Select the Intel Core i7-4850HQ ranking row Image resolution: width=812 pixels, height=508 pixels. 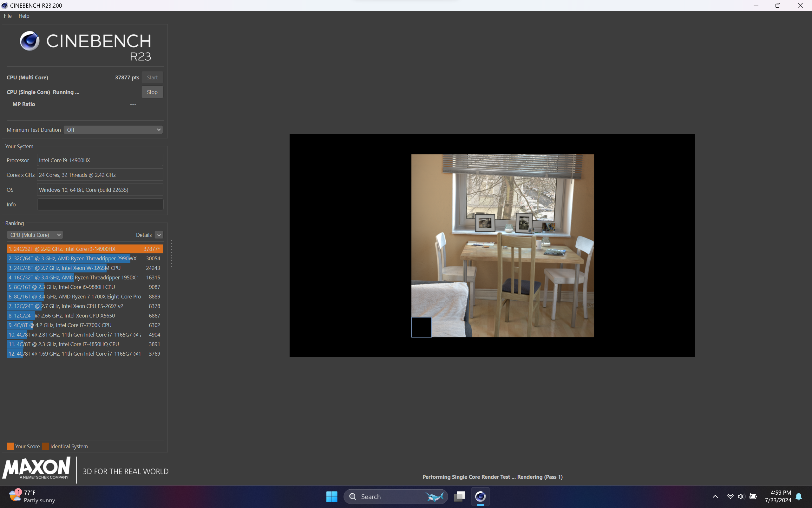click(85, 344)
